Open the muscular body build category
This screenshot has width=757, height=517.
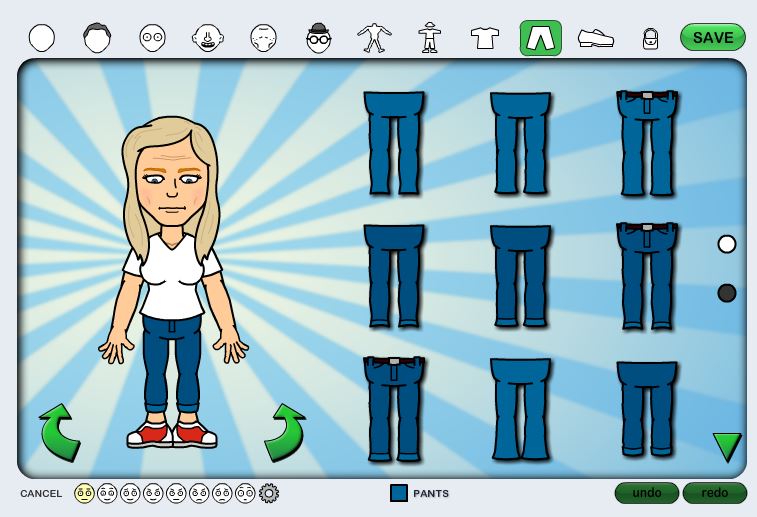pyautogui.click(x=374, y=39)
